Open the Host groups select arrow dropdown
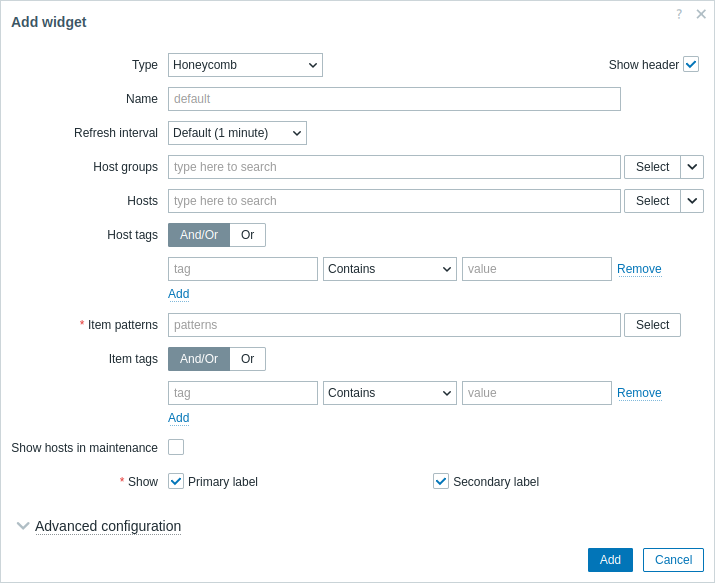 pyautogui.click(x=692, y=167)
